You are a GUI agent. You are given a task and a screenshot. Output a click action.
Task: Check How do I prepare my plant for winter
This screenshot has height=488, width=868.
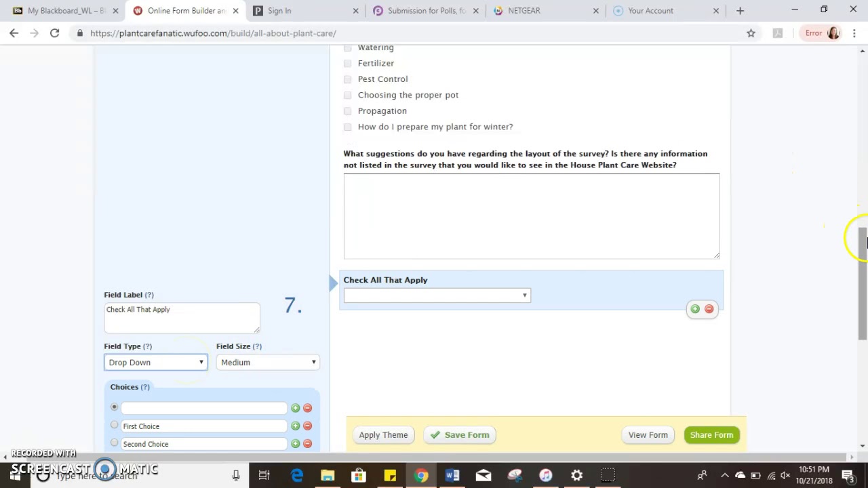[x=348, y=127]
